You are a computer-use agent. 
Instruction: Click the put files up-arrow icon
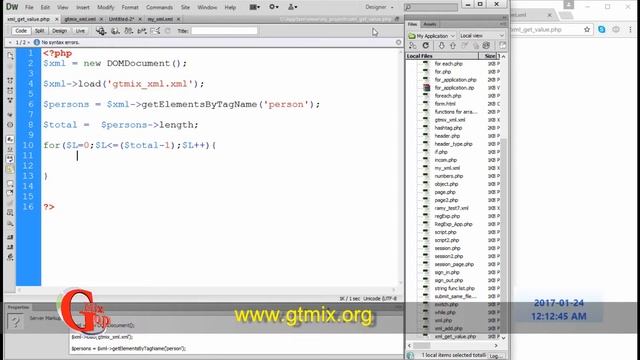tap(453, 46)
